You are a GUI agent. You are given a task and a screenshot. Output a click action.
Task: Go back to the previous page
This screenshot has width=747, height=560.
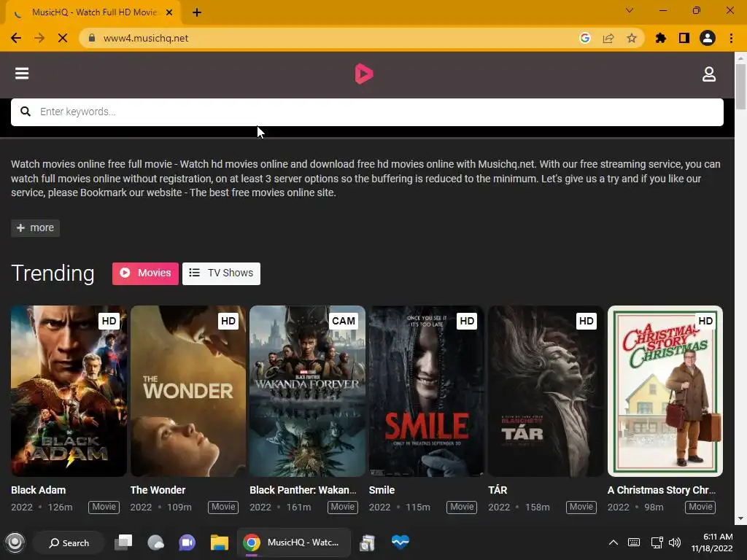[16, 38]
